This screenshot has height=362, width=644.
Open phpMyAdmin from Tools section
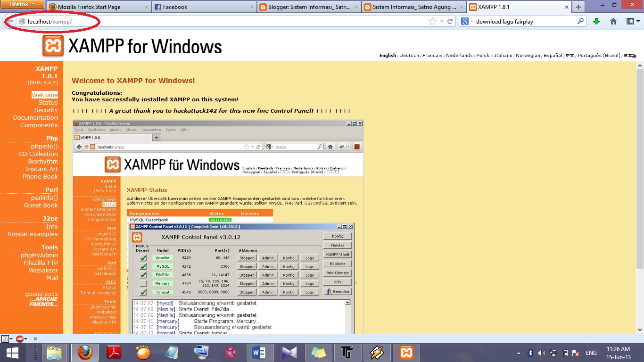pyautogui.click(x=39, y=255)
